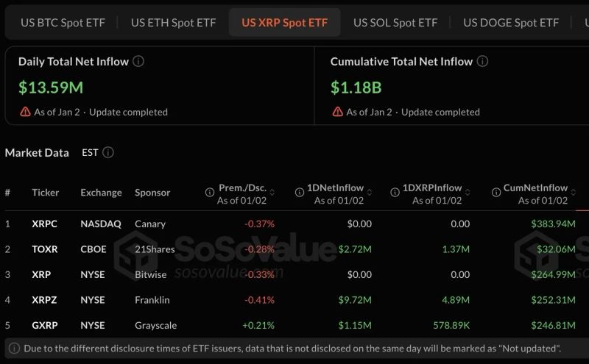Click info icon beside the disclosure times footnote
Image resolution: width=589 pixels, height=364 pixels.
[14, 349]
